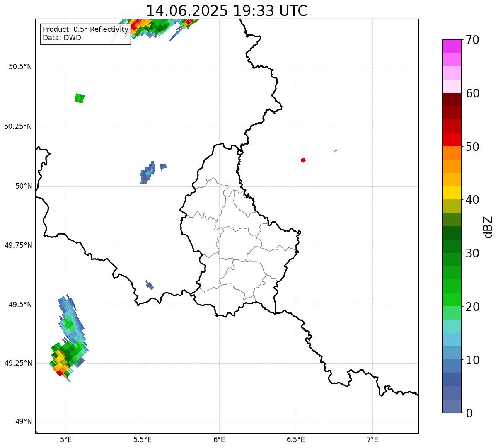Click the 49°N latitude label

tap(24, 421)
